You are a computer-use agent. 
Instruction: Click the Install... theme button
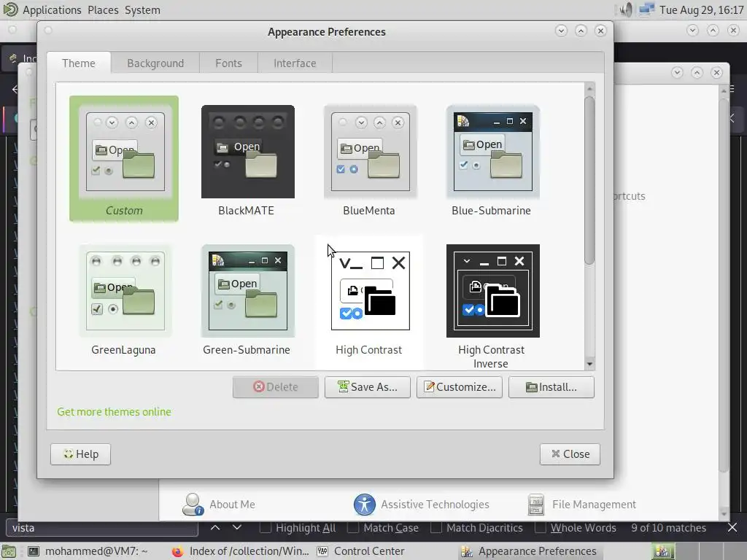point(551,387)
